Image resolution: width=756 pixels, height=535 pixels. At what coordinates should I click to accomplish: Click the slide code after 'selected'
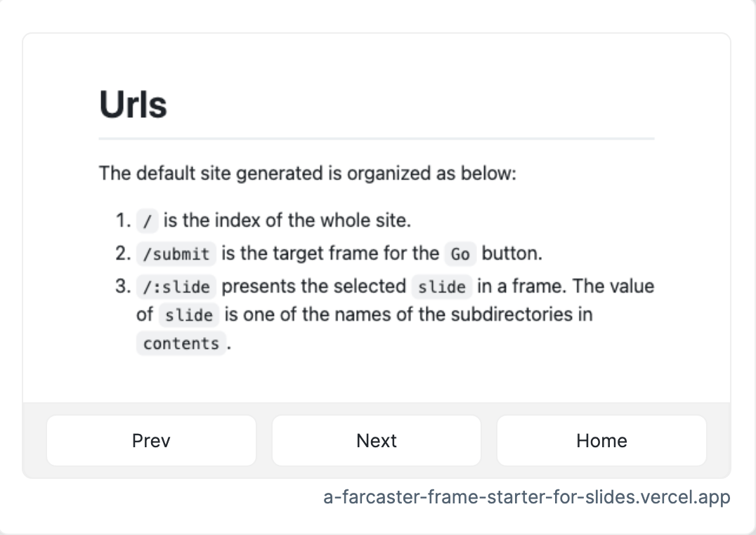(x=442, y=286)
